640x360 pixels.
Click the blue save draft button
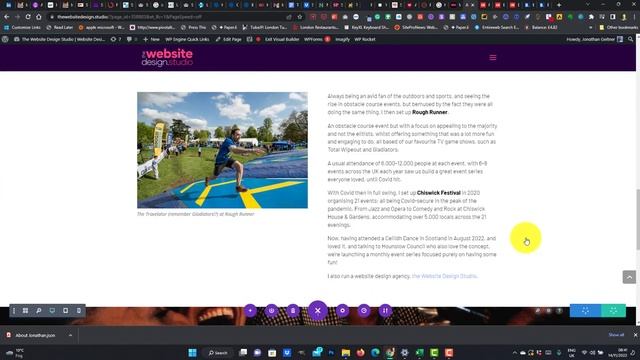click(585, 311)
